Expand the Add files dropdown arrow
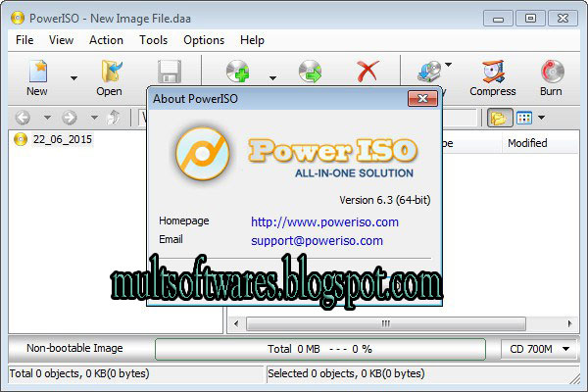The height and width of the screenshot is (392, 588). 273,78
